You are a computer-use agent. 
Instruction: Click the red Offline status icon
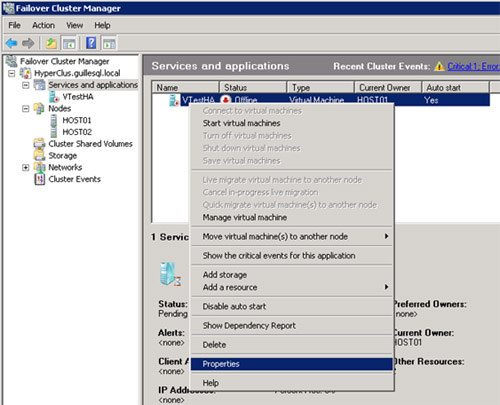pyautogui.click(x=226, y=100)
